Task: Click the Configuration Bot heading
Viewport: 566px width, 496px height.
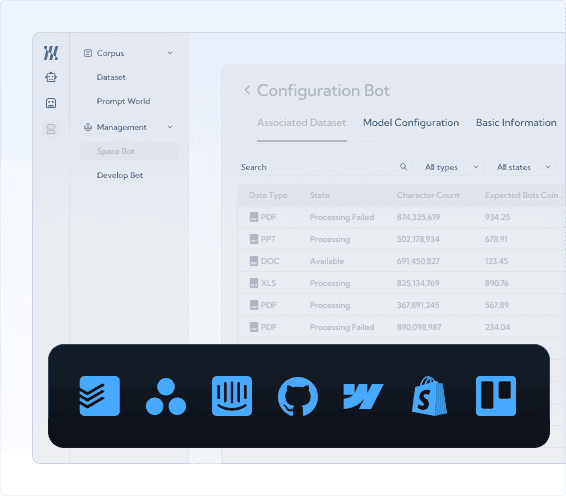Action: 323,91
